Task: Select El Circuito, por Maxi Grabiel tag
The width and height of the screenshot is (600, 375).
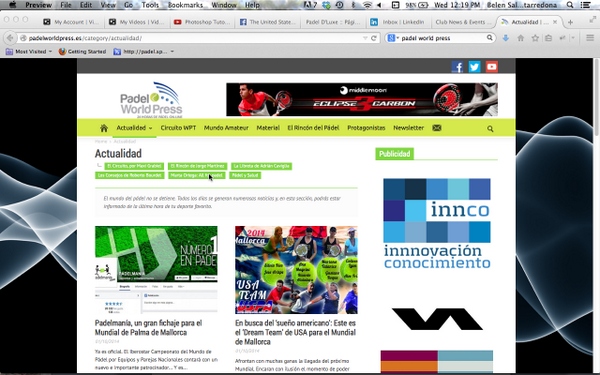Action: (134, 166)
